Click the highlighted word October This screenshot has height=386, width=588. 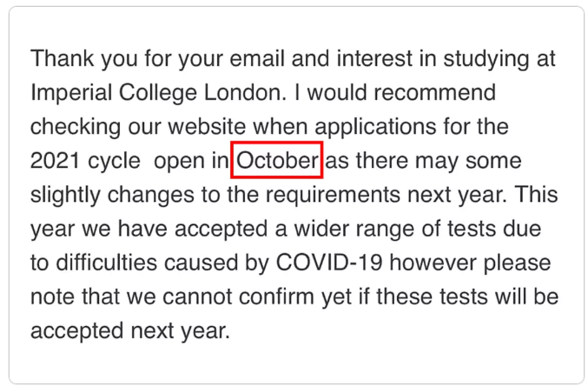[277, 161]
